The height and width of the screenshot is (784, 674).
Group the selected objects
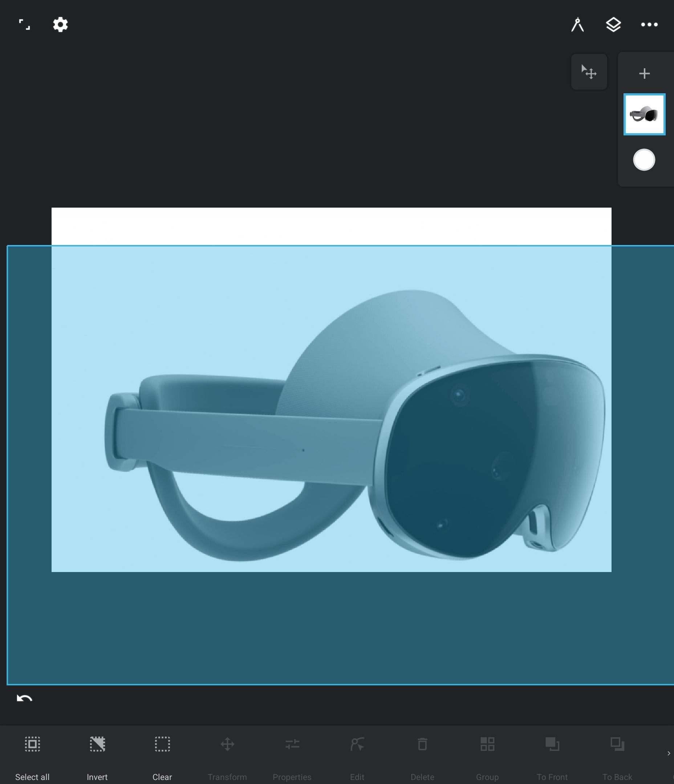(487, 758)
